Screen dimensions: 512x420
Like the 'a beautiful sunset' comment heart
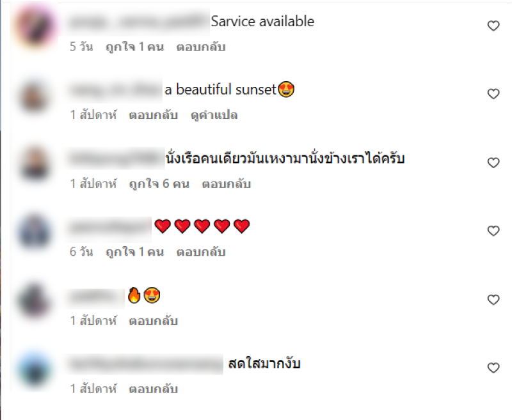click(x=493, y=94)
